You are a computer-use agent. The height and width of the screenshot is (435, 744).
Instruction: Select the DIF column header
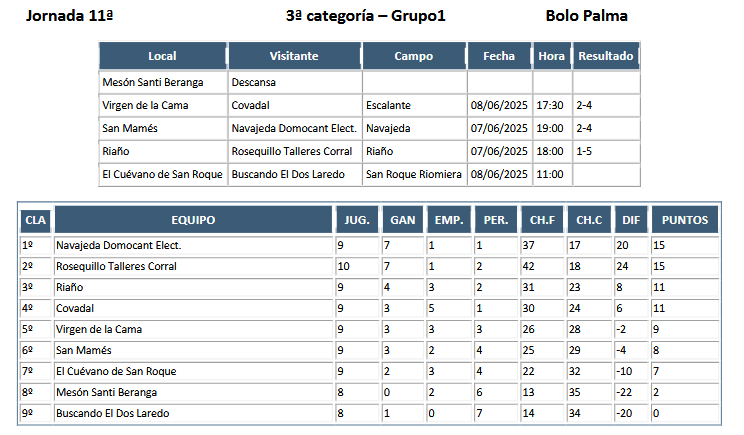[x=631, y=220]
